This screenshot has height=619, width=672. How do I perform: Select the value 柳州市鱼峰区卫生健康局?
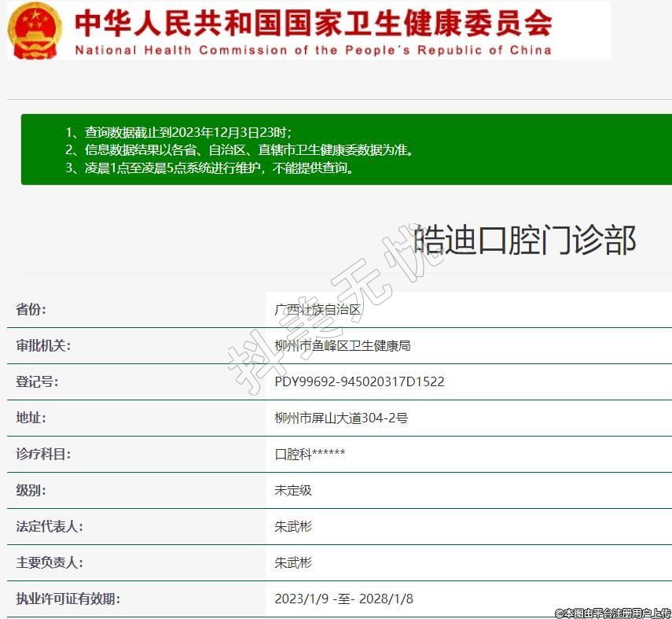point(343,345)
